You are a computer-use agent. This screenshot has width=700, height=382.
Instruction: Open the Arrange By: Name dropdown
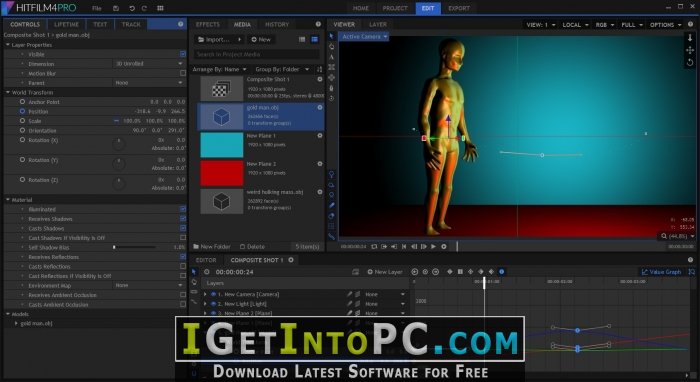pyautogui.click(x=219, y=69)
